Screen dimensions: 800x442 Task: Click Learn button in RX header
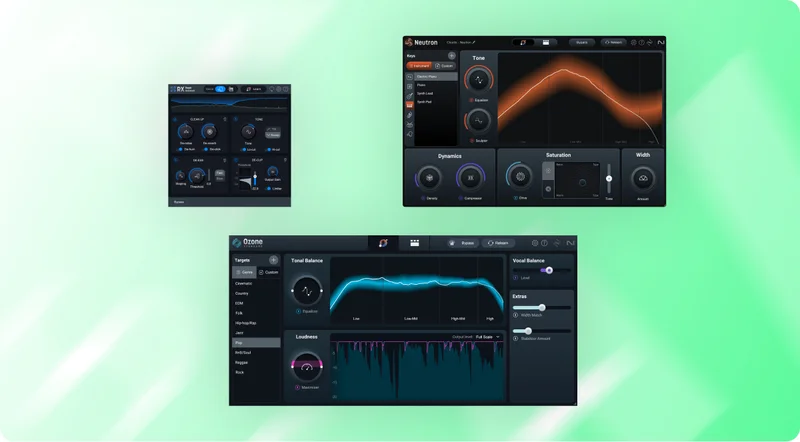[x=254, y=89]
